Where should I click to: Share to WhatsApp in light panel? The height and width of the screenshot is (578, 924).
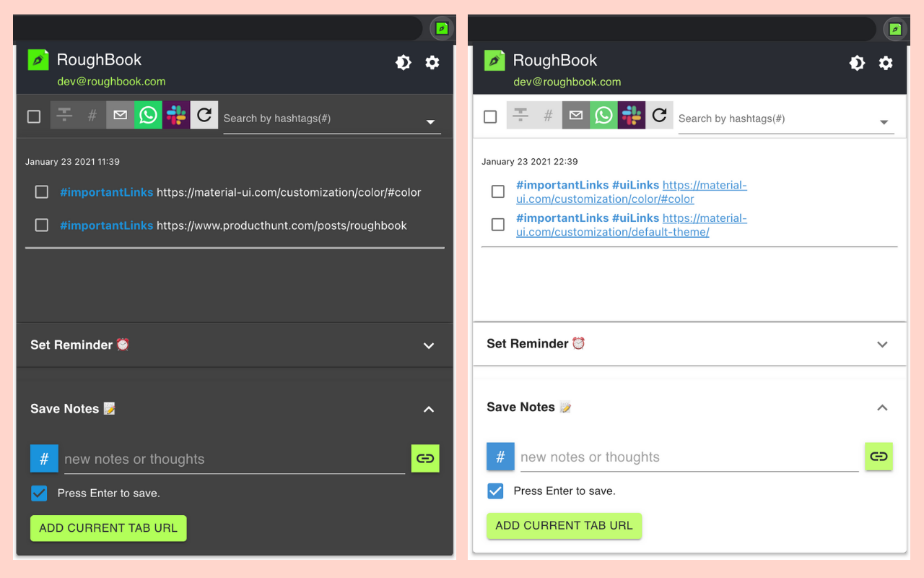click(604, 115)
